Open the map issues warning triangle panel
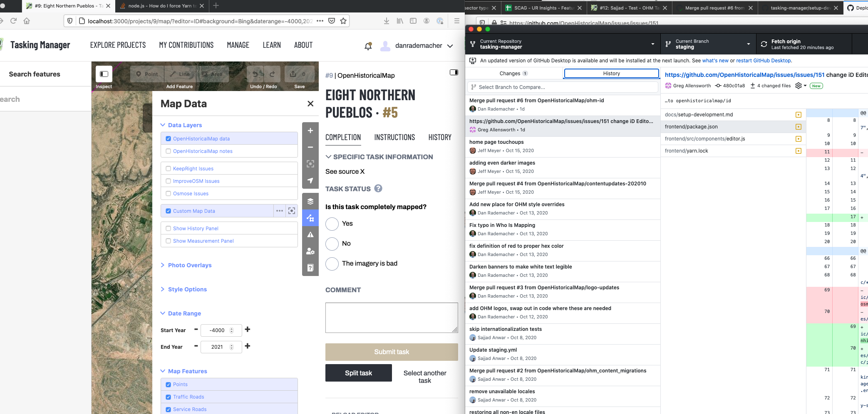868x414 pixels. pyautogui.click(x=310, y=234)
